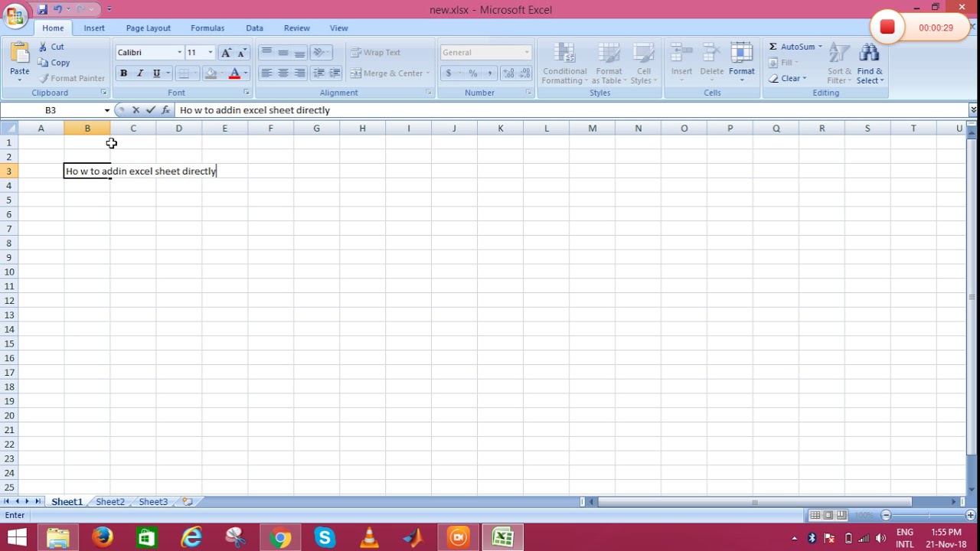Toggle bold formatting
The image size is (980, 551).
click(x=123, y=73)
